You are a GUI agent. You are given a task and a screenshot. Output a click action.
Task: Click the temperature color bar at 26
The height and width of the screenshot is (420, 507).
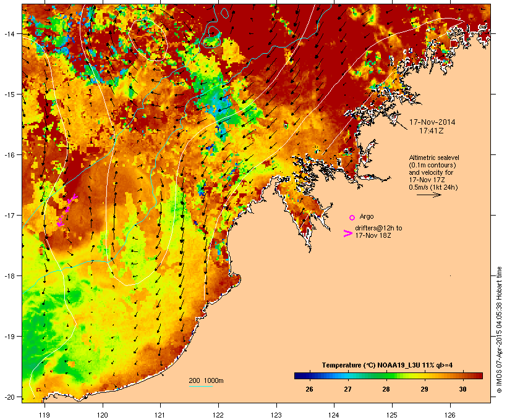309,376
